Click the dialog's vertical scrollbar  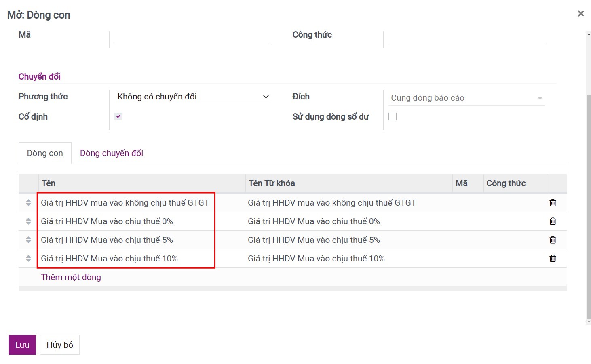click(x=589, y=202)
